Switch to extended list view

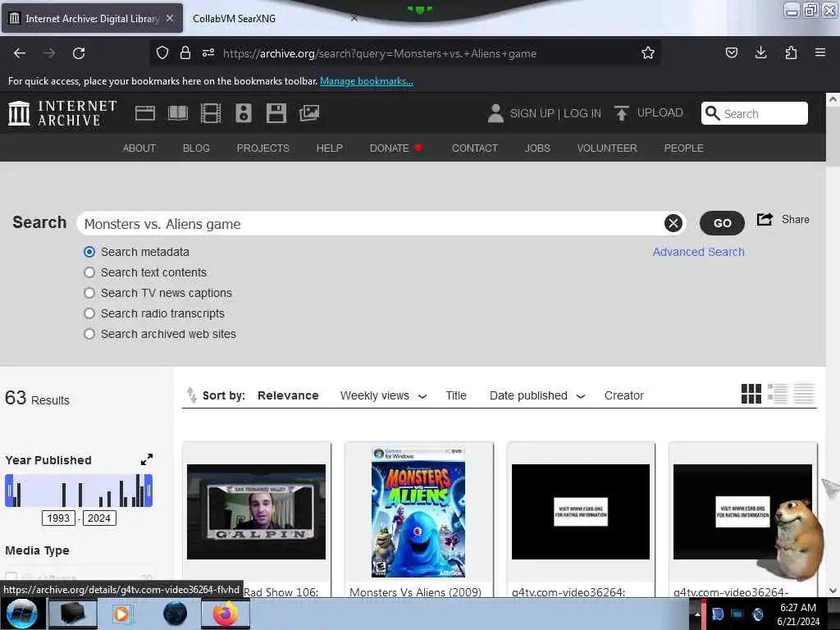pos(778,394)
